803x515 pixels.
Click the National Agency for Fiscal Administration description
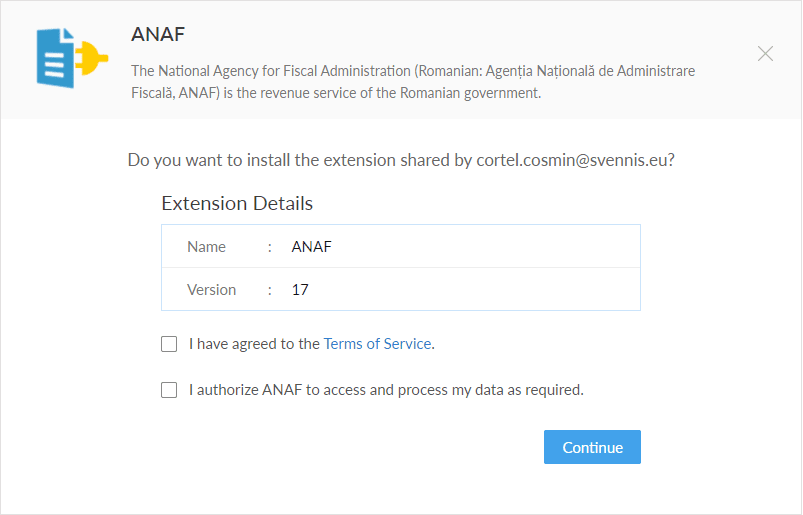(413, 81)
